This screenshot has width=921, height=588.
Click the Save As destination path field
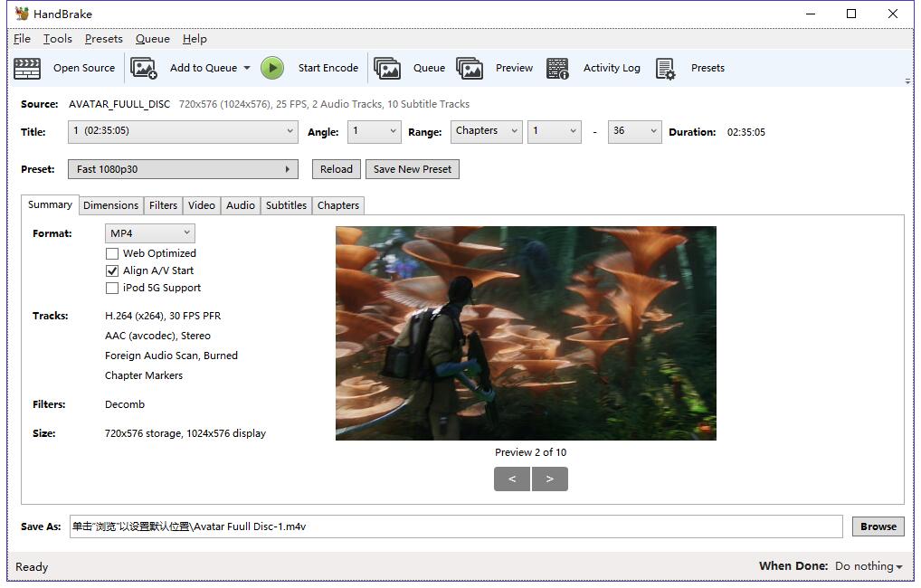[456, 526]
